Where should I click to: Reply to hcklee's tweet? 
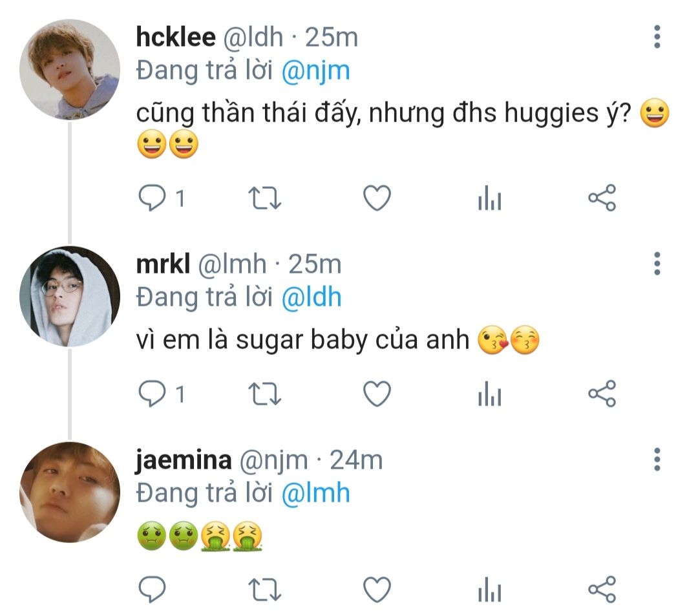[x=153, y=198]
